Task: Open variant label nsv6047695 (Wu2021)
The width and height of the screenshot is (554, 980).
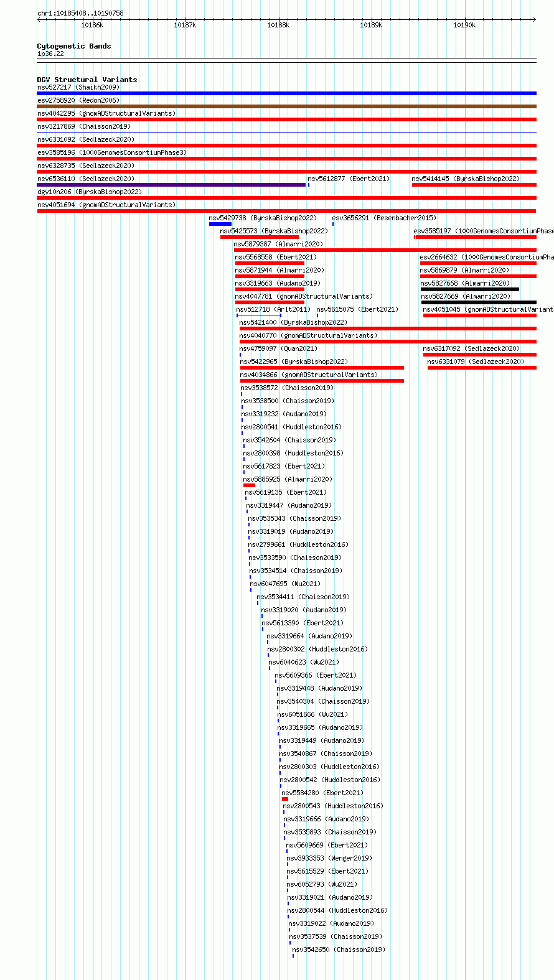Action: point(285,584)
